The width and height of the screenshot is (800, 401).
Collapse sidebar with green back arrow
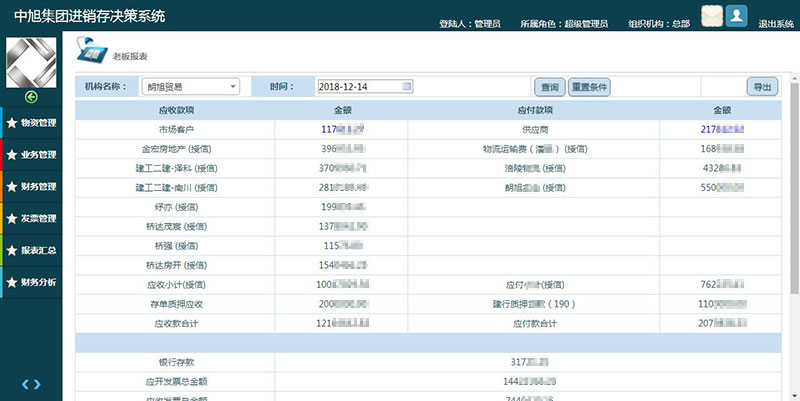point(31,97)
